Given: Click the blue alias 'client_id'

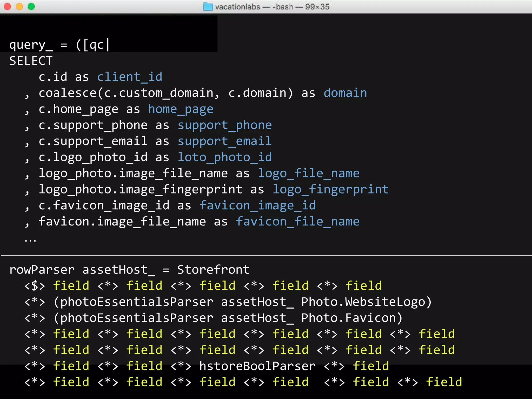Looking at the screenshot, I should click(x=130, y=77).
